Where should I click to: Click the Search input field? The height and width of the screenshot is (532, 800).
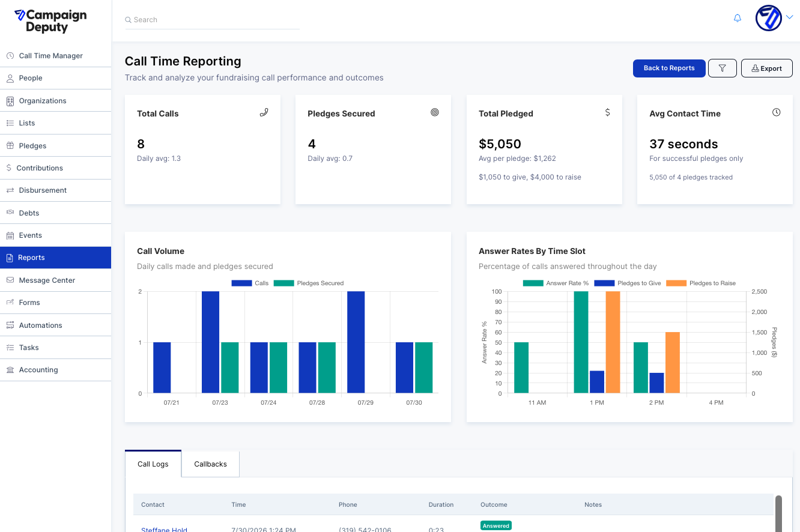212,20
